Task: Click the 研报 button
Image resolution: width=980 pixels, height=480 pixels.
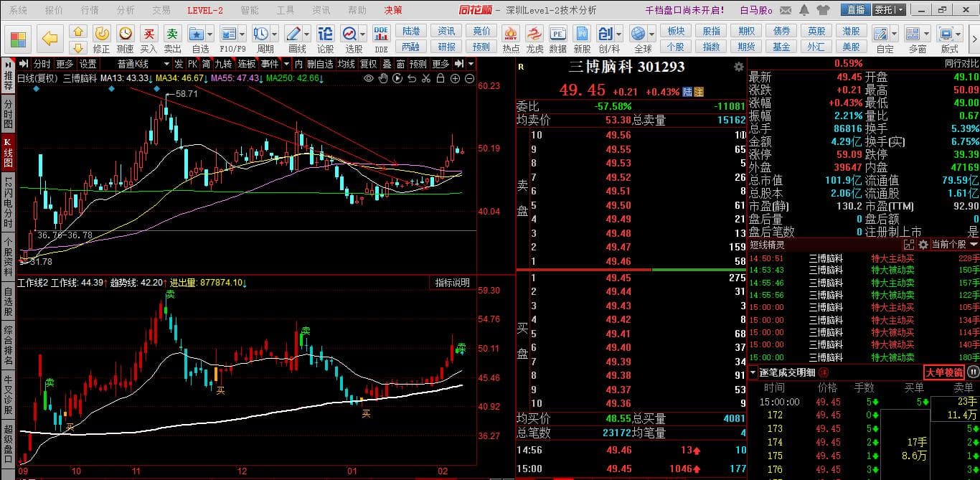Action: point(446,47)
